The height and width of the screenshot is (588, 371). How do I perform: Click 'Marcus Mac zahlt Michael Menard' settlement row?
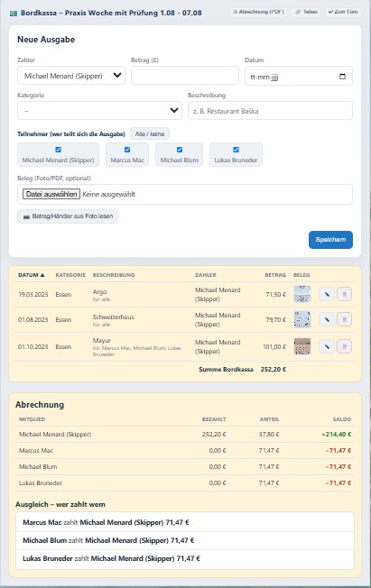click(185, 522)
